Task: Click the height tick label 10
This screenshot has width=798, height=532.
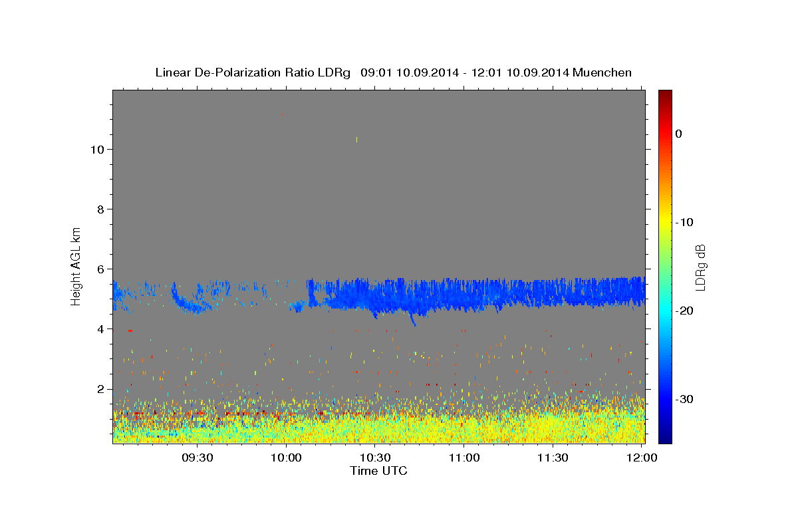Action: pos(97,150)
